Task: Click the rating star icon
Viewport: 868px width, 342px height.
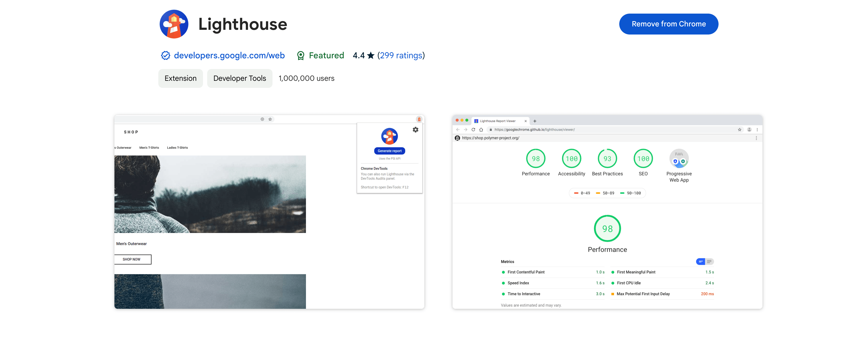Action: tap(371, 55)
